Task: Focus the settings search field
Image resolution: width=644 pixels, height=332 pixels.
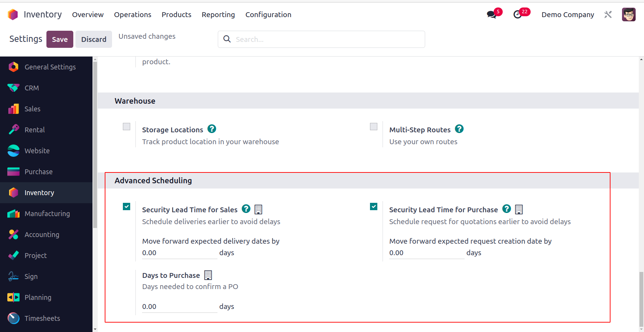Action: point(321,39)
